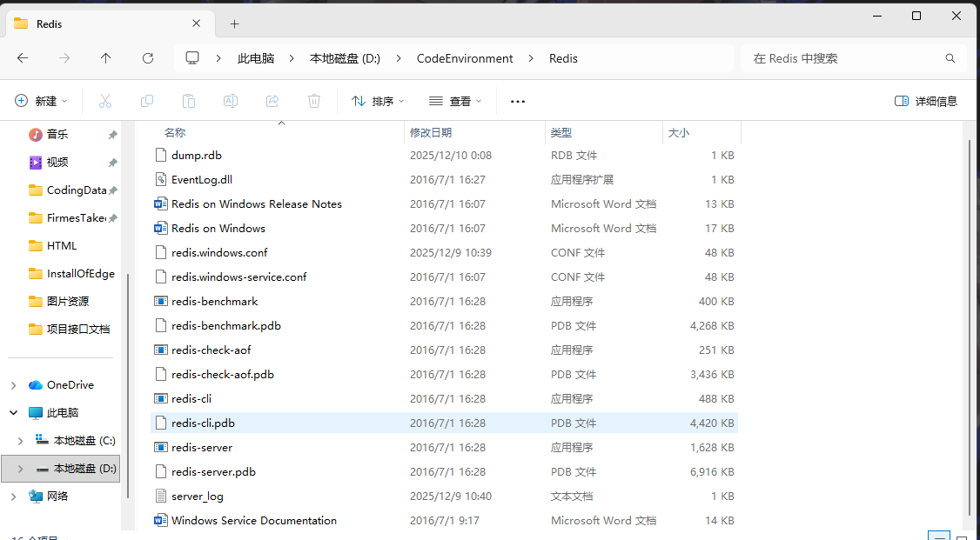Click the computer icon in address bar
Image resolution: width=980 pixels, height=540 pixels.
click(192, 58)
